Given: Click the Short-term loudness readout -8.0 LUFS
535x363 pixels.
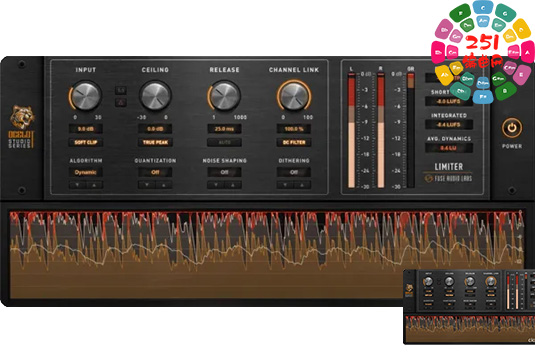Looking at the screenshot, I should click(448, 101).
